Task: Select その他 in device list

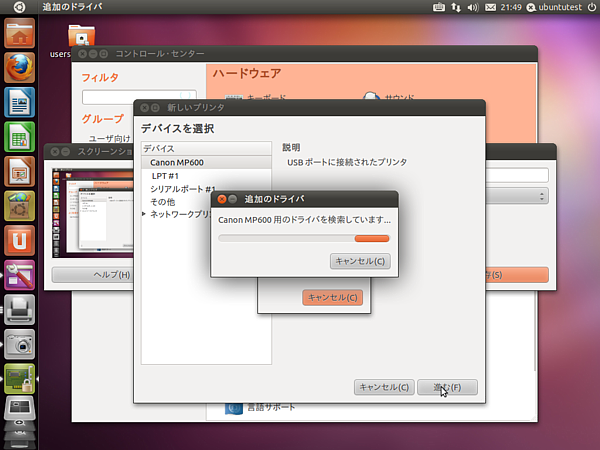Action: click(x=162, y=202)
